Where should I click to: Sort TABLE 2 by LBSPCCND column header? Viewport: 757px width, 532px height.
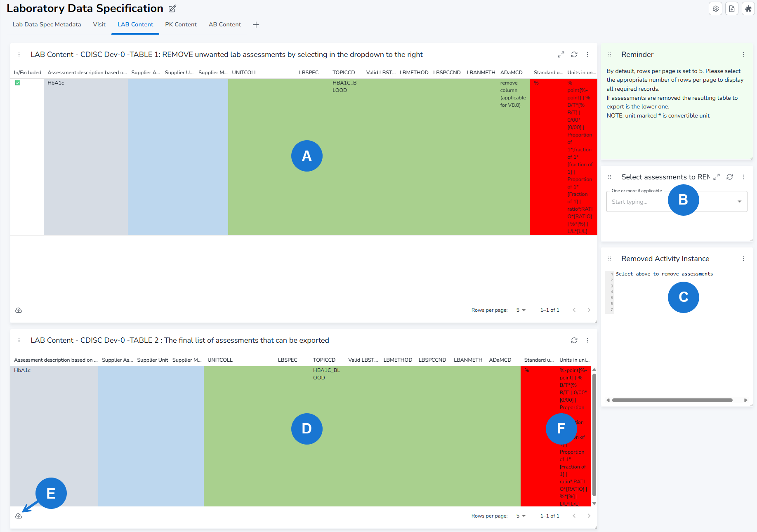[x=432, y=360]
